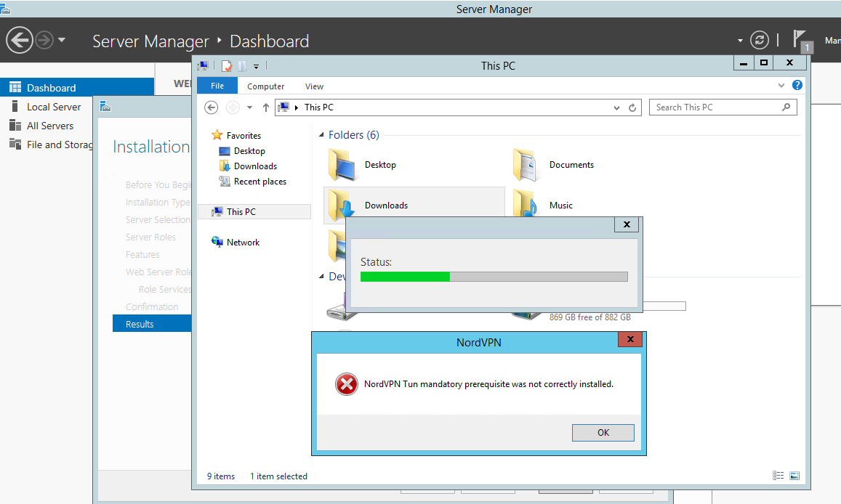Open the notifications flag in Server Manager

[x=800, y=38]
